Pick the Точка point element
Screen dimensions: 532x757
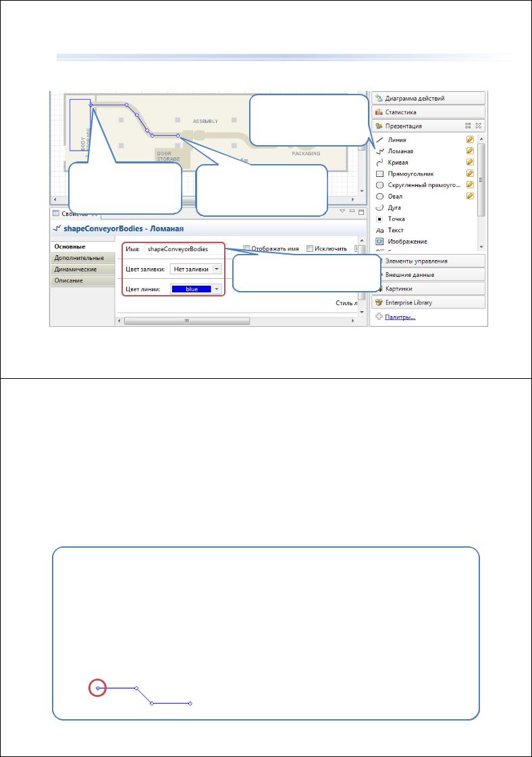(x=390, y=219)
